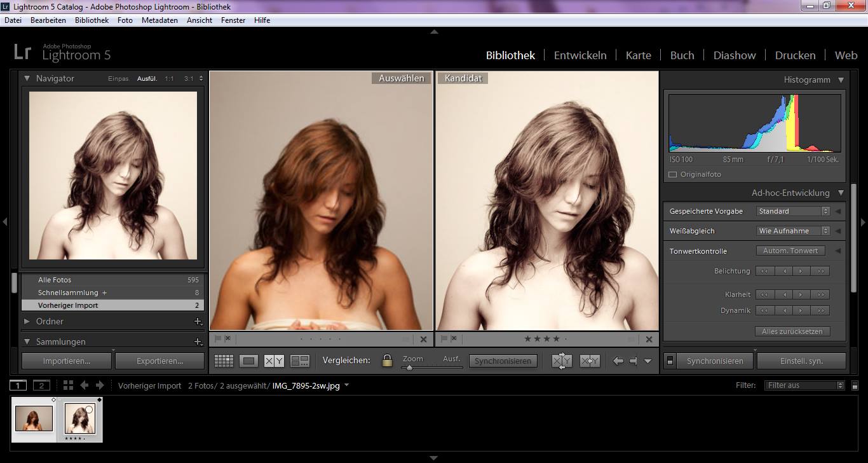Open the toolbar content dropdown arrow
Viewport: 868px width, 463px height.
(648, 361)
